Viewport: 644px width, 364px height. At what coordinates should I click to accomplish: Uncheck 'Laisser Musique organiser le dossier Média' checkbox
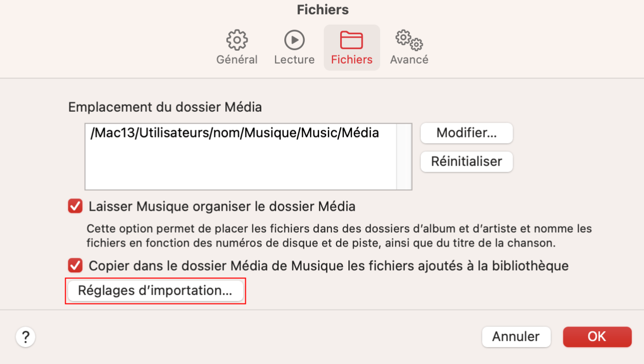(75, 207)
